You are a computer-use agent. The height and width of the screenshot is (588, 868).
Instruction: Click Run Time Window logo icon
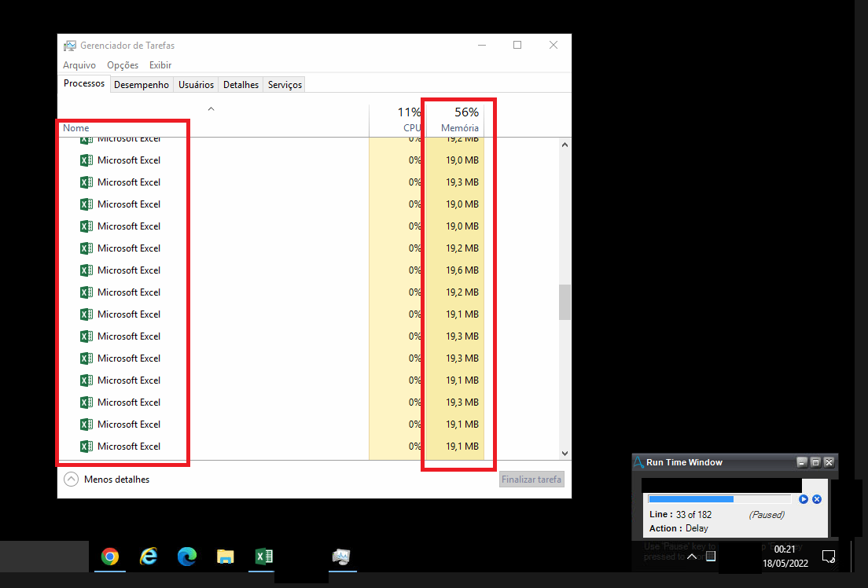coord(639,462)
